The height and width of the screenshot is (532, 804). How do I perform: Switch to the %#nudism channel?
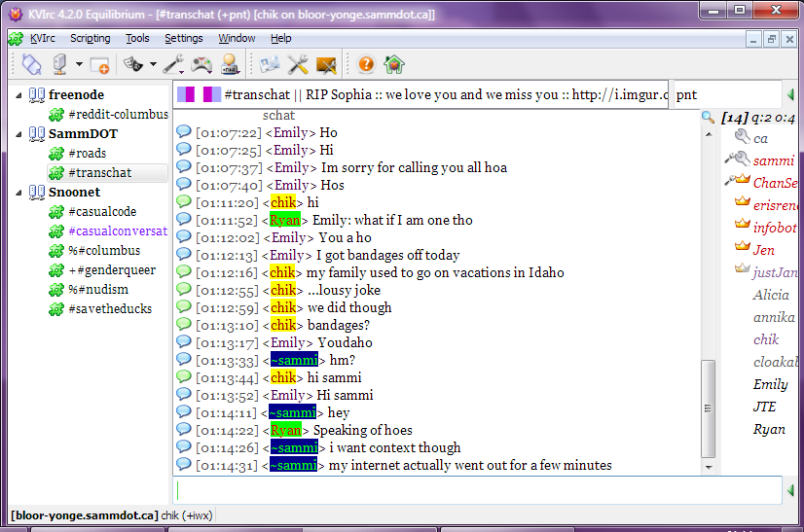(98, 290)
